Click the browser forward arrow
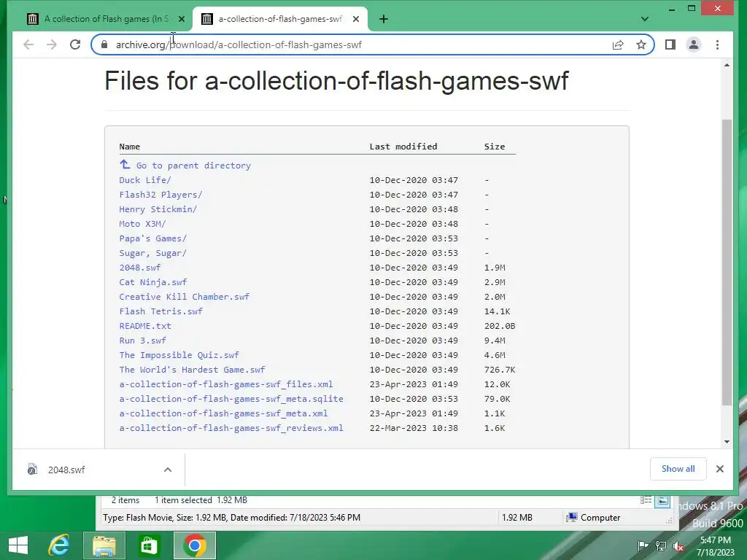The height and width of the screenshot is (560, 747). pos(52,44)
